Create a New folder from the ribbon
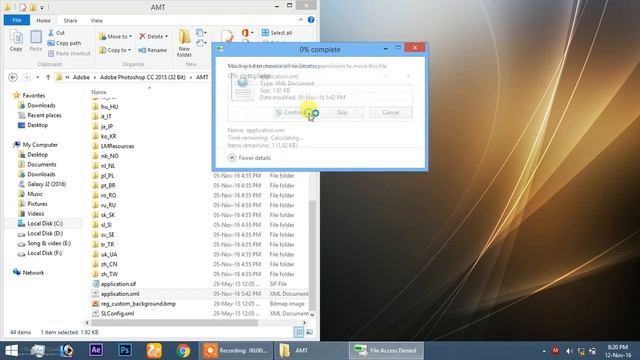Image resolution: width=640 pixels, height=360 pixels. coord(184,43)
